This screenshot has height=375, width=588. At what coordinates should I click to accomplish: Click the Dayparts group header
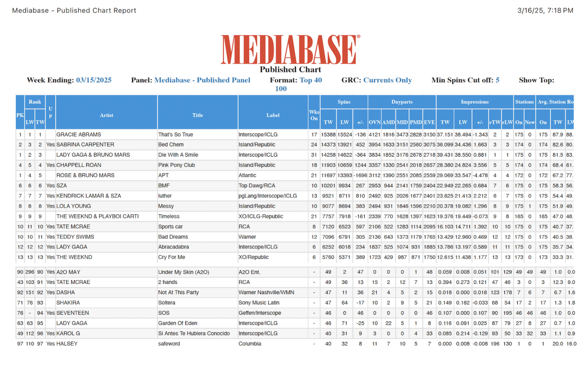[x=402, y=102]
